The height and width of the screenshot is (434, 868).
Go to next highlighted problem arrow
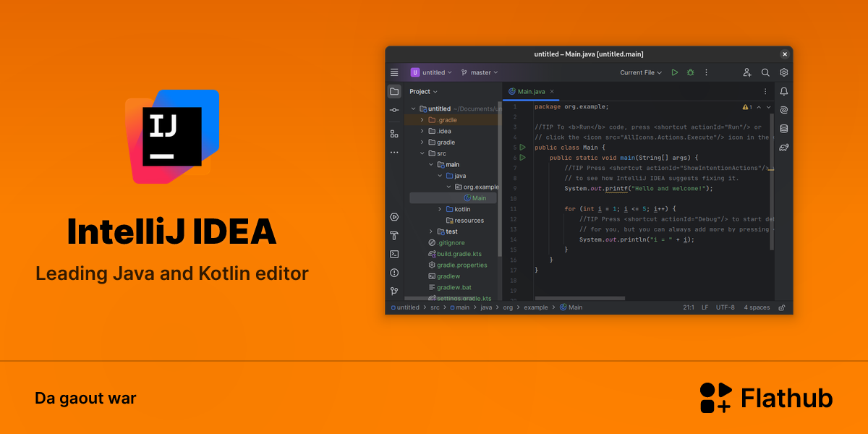point(768,107)
